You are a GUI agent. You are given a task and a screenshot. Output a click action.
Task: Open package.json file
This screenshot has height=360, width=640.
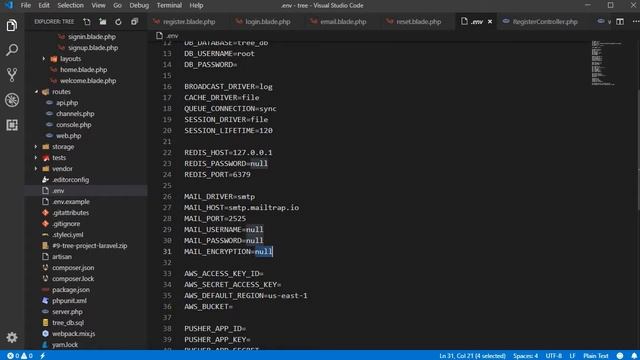tap(71, 290)
